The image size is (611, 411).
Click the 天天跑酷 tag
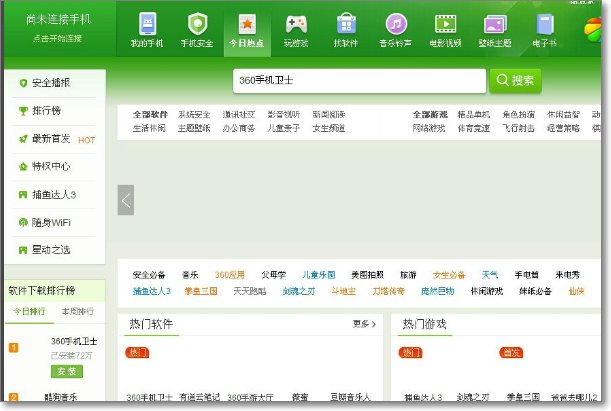click(250, 291)
